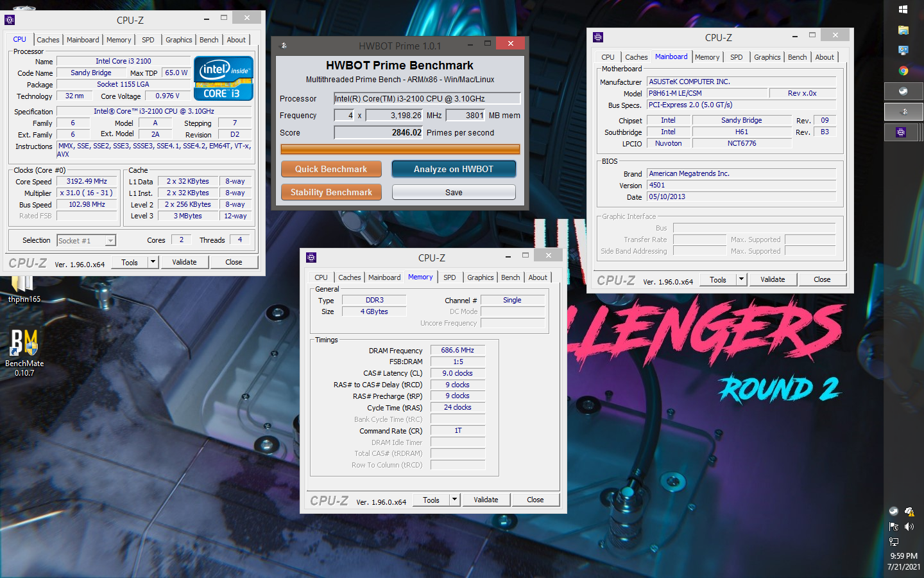Open the Bench tab in the CPU window
The height and width of the screenshot is (578, 924).
(209, 40)
